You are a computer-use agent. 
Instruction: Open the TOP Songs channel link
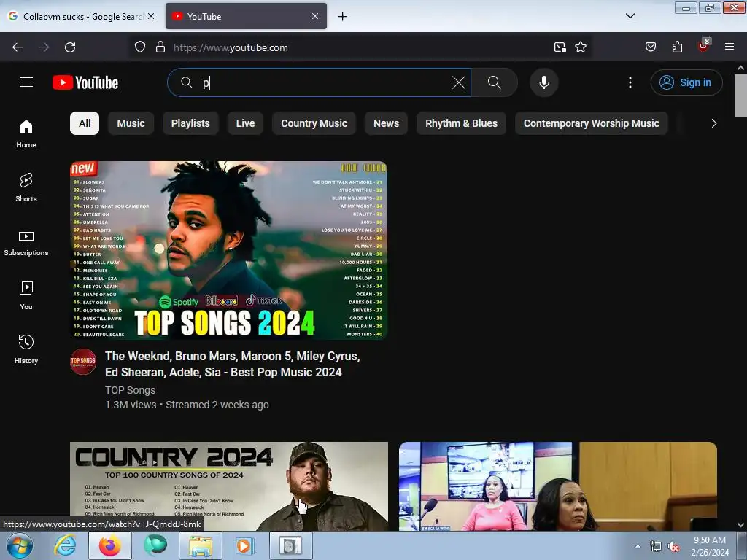click(x=130, y=390)
